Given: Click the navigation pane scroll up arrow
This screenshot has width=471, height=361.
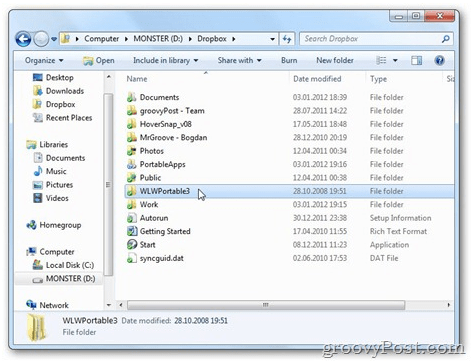Looking at the screenshot, I should [108, 77].
